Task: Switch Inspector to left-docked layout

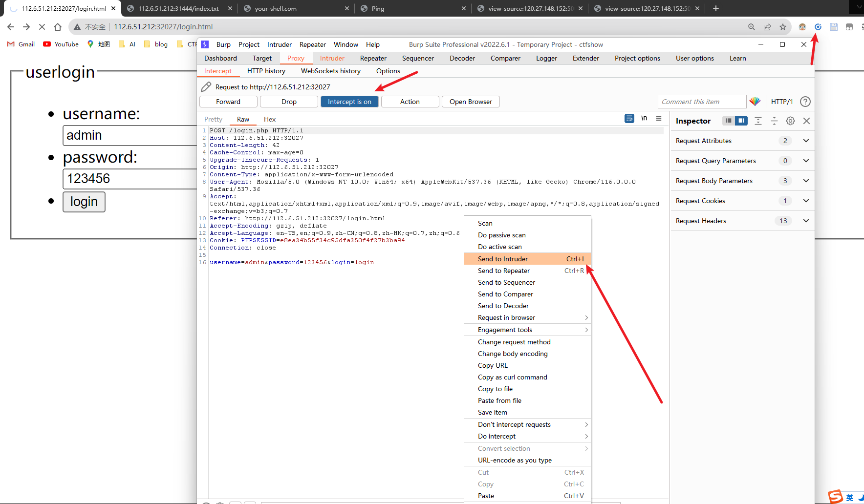Action: point(728,121)
